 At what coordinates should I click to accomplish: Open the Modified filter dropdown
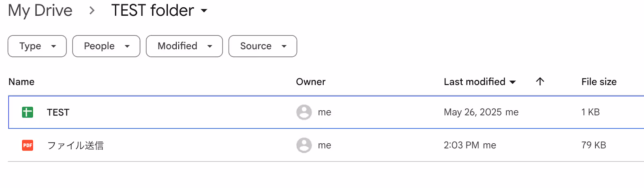point(184,46)
